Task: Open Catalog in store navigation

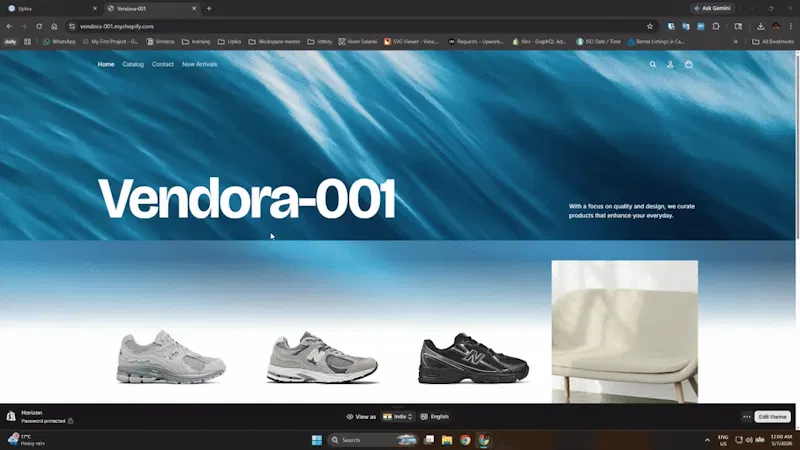Action: [x=133, y=64]
